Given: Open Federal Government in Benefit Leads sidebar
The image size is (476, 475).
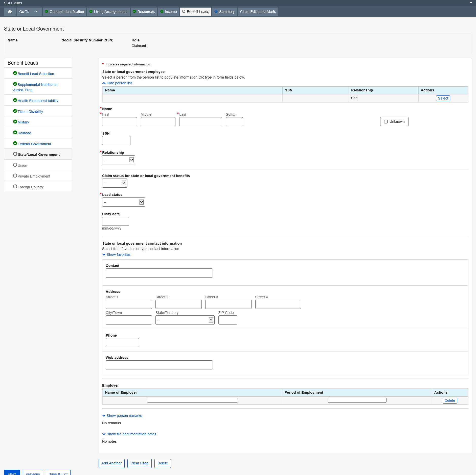Looking at the screenshot, I should 34,144.
